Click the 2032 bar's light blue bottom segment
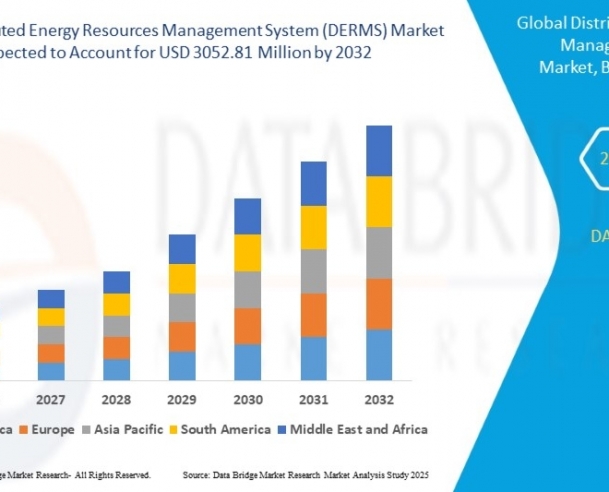Viewport: 609px width, 492px height. [379, 355]
